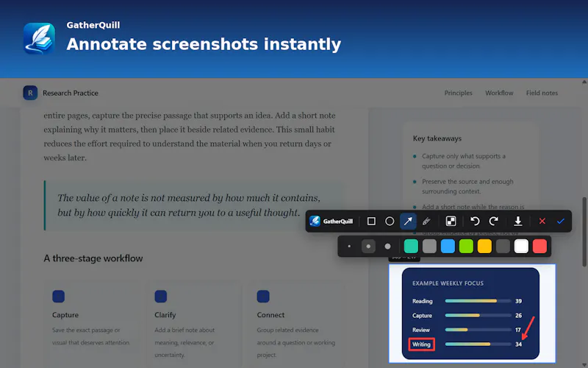Click the 'A three-stage workflow' heading
The height and width of the screenshot is (368, 588).
click(93, 258)
